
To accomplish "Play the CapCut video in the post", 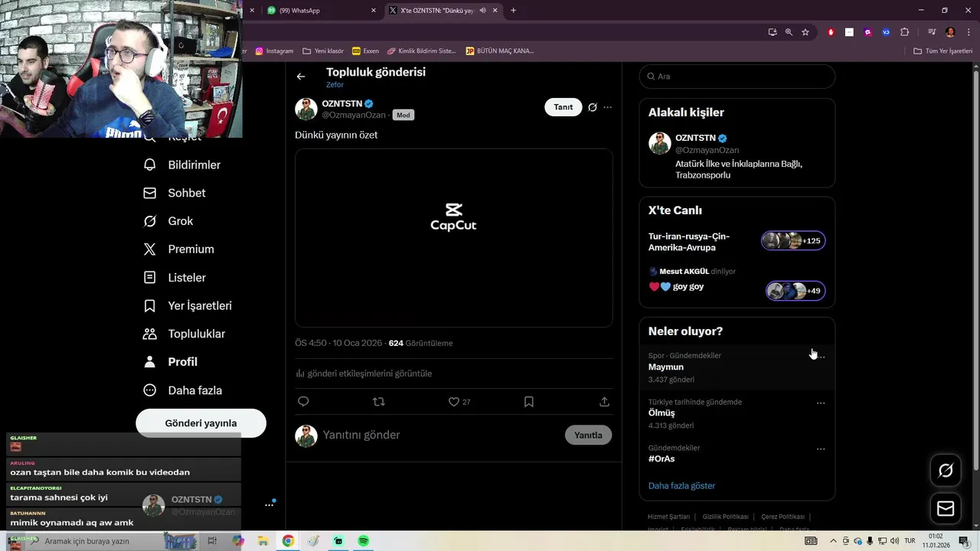I will coord(454,238).
